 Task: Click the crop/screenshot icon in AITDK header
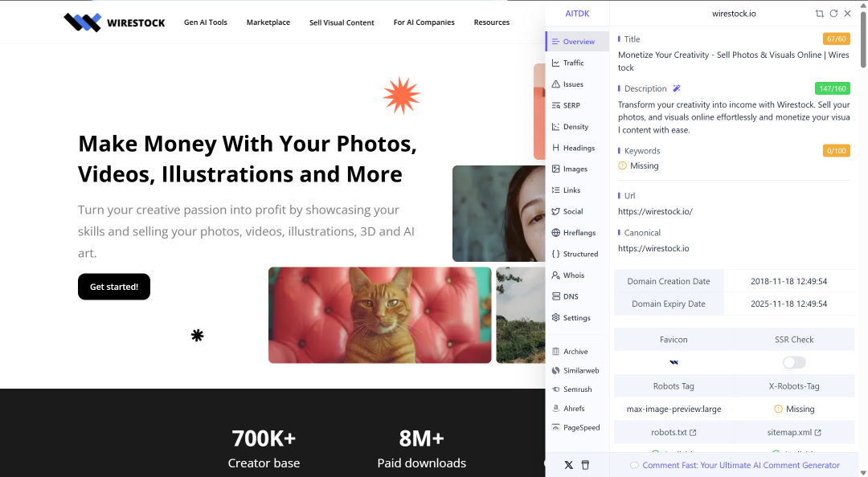(x=819, y=14)
